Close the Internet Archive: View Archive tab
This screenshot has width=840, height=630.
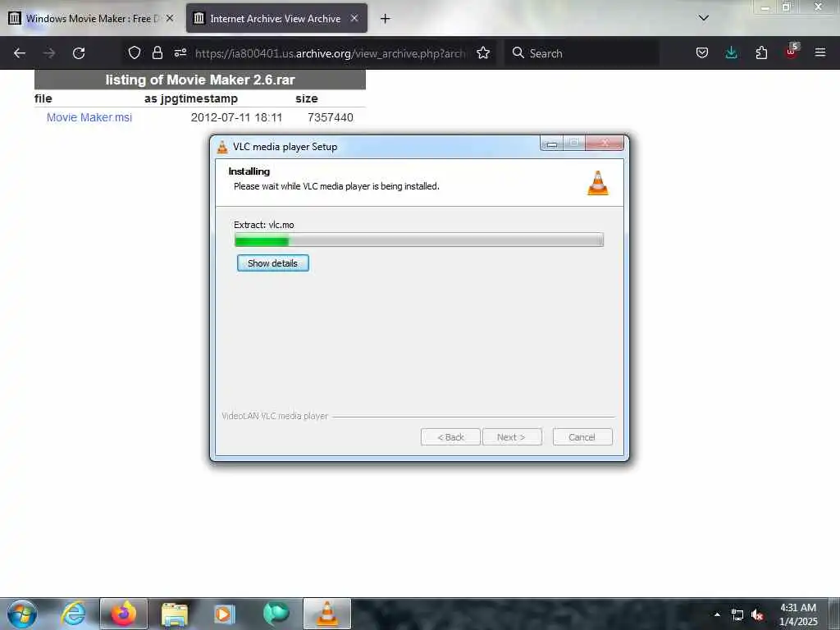pos(354,18)
